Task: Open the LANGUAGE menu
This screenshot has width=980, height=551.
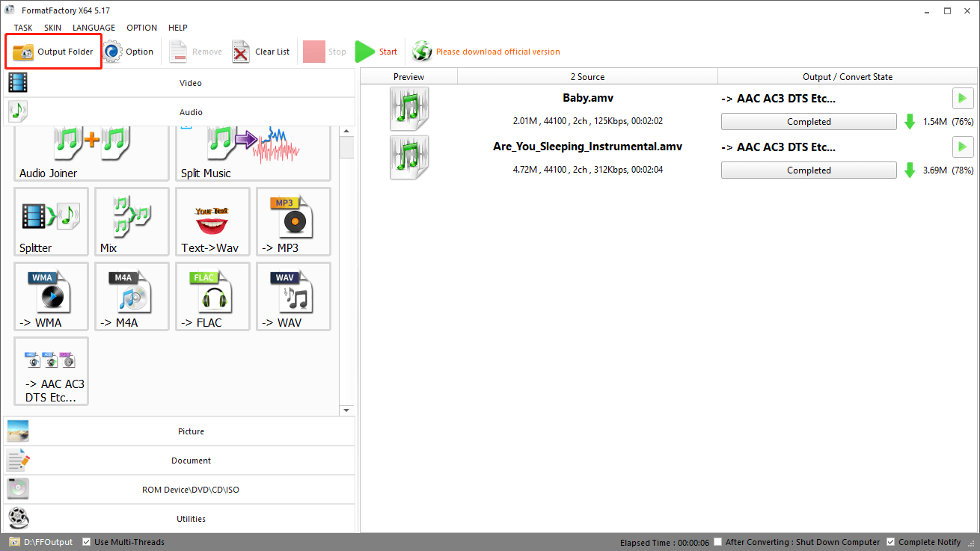Action: tap(94, 28)
